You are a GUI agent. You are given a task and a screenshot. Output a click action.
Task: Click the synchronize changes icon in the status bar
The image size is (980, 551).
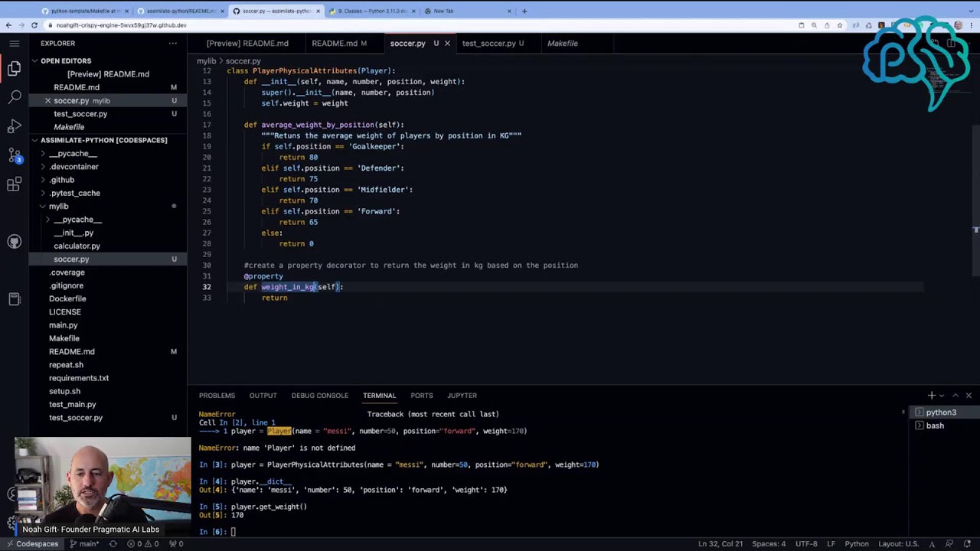pyautogui.click(x=113, y=544)
